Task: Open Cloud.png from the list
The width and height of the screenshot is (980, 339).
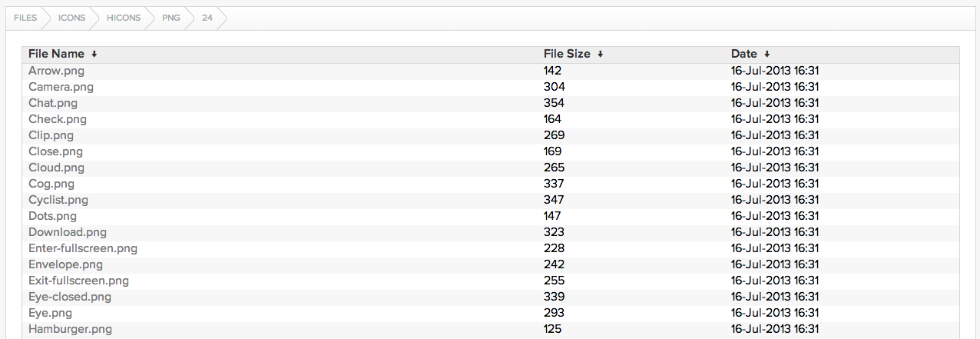Action: coord(56,168)
